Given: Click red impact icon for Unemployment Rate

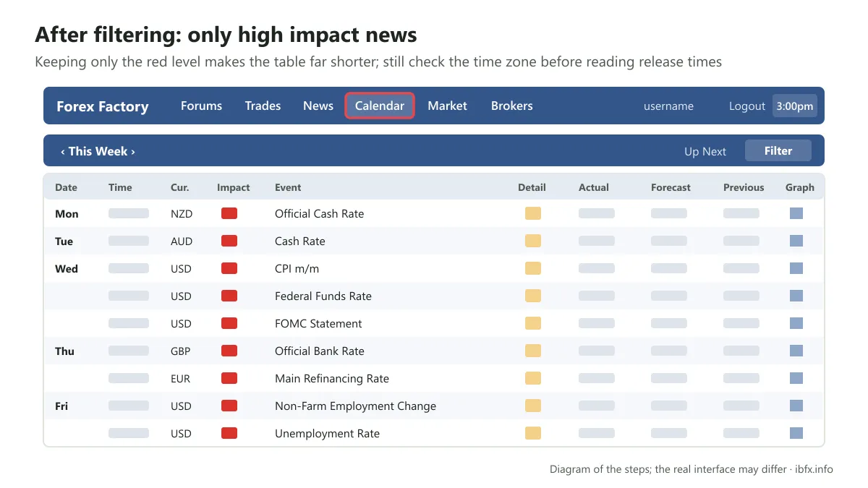Looking at the screenshot, I should (229, 433).
